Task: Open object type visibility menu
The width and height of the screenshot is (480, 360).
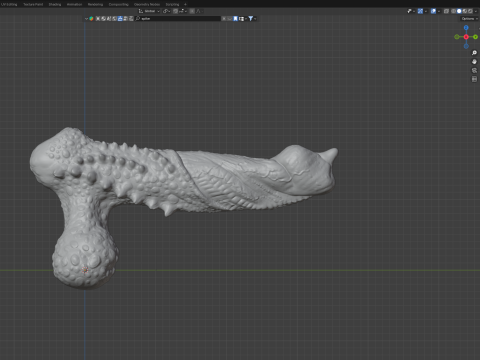Action: click(x=410, y=11)
